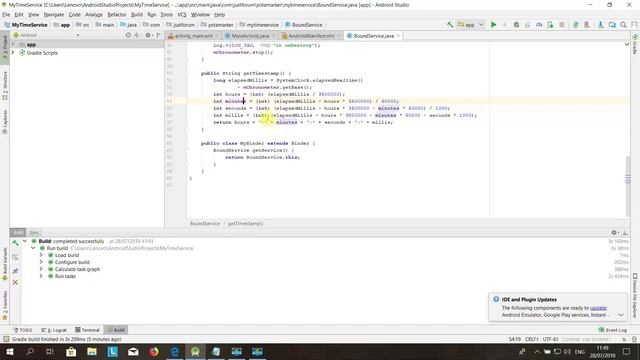Click the collapse all icon in Project panel
Image resolution: width=640 pixels, height=360 pixels.
point(137,36)
